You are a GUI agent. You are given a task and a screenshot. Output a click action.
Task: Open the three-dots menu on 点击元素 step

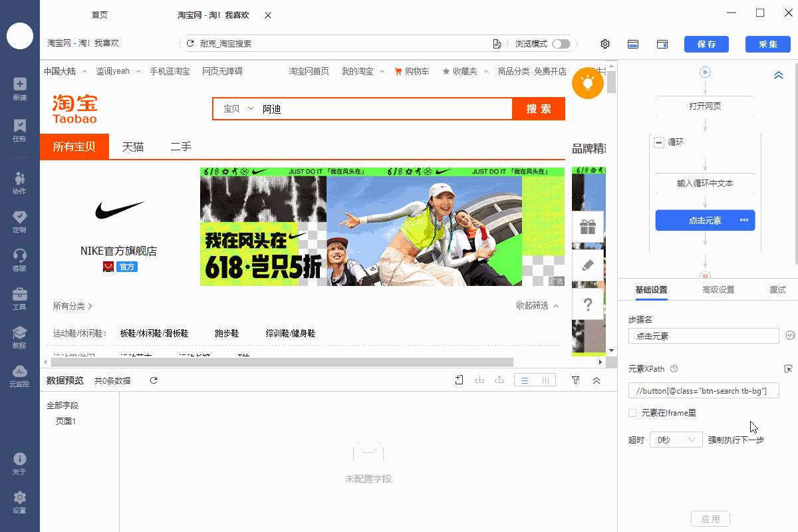click(x=744, y=220)
